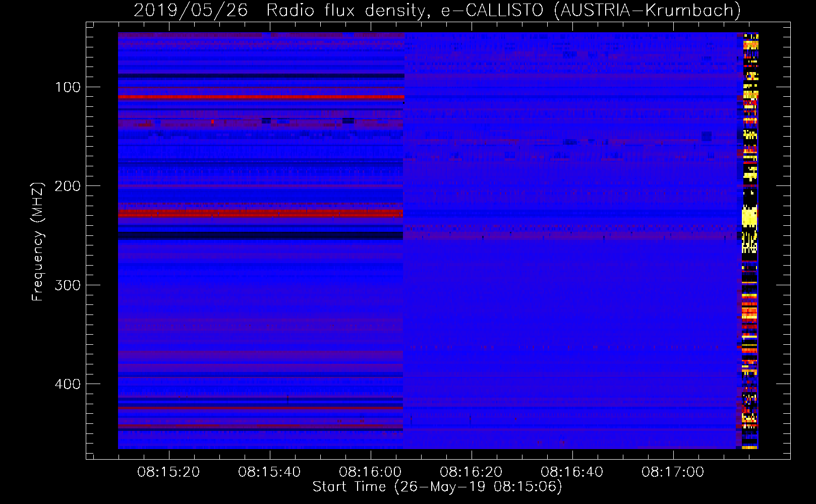Click the 08:16:00 time tick label
Screen dimensions: 816x504
pos(370,472)
